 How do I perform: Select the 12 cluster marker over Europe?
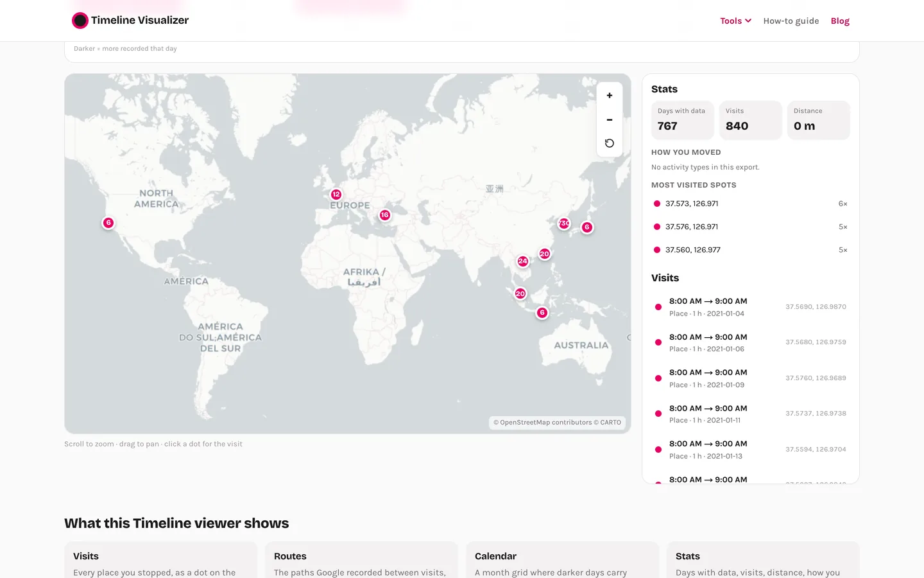tap(336, 194)
